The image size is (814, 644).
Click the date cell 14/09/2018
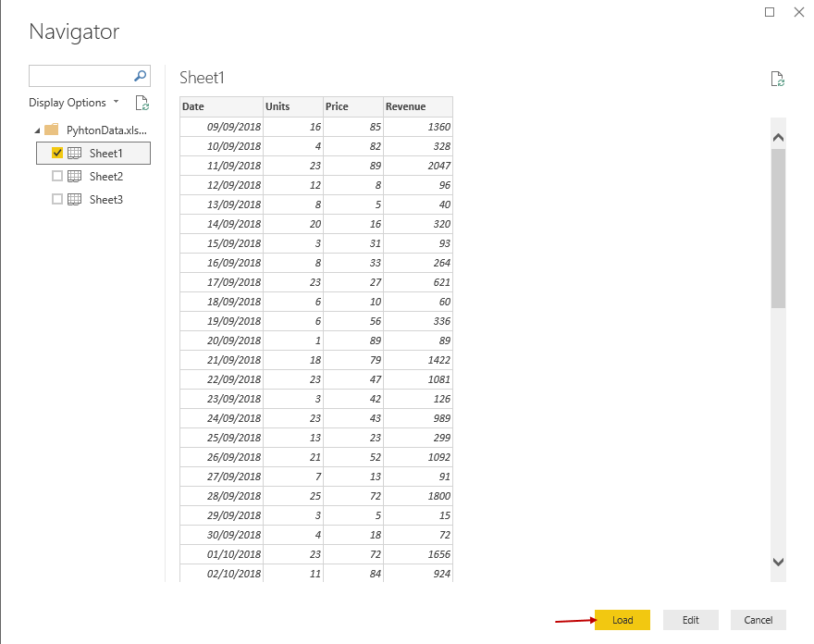click(x=222, y=224)
